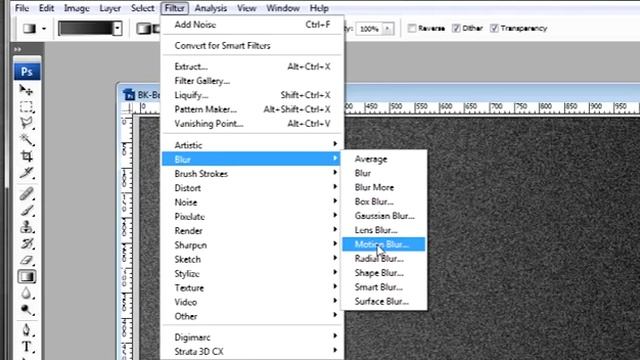Expand the Brush Strokes submenu
Viewport: 640px width, 360px height.
[252, 173]
